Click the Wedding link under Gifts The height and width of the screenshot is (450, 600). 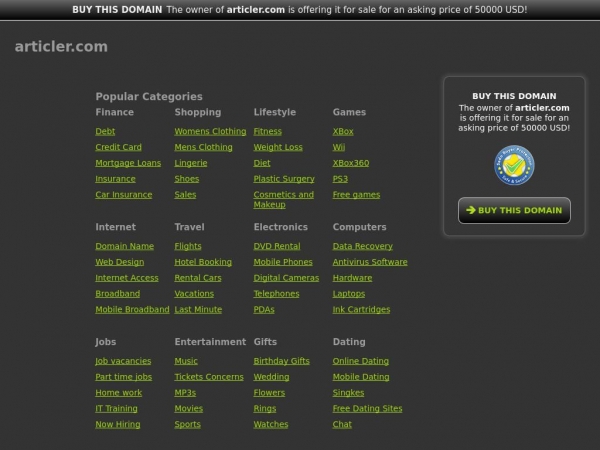[x=271, y=377]
